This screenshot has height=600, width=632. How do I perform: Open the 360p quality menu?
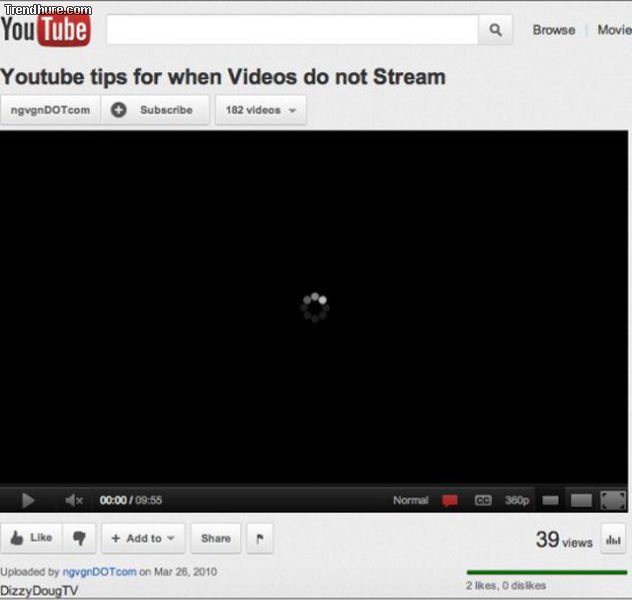(x=516, y=500)
